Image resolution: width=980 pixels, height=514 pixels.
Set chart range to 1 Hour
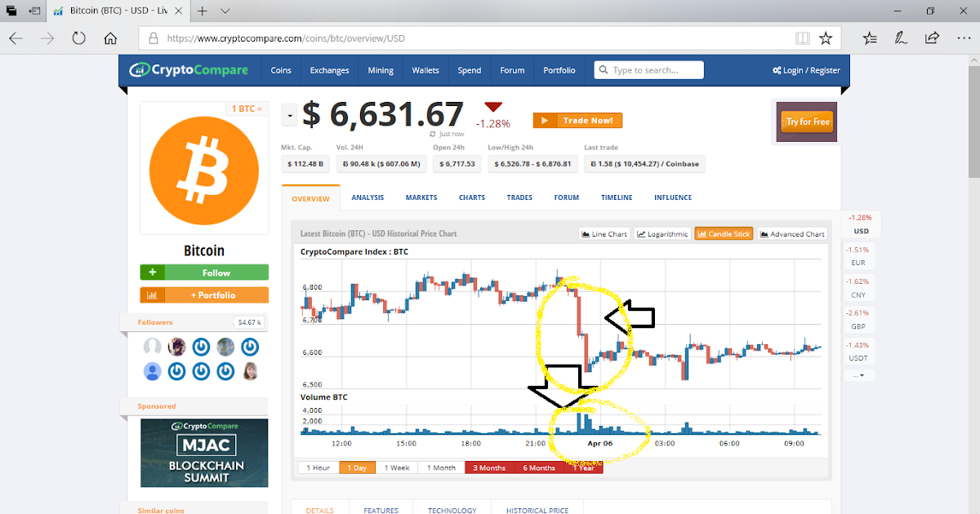point(318,467)
